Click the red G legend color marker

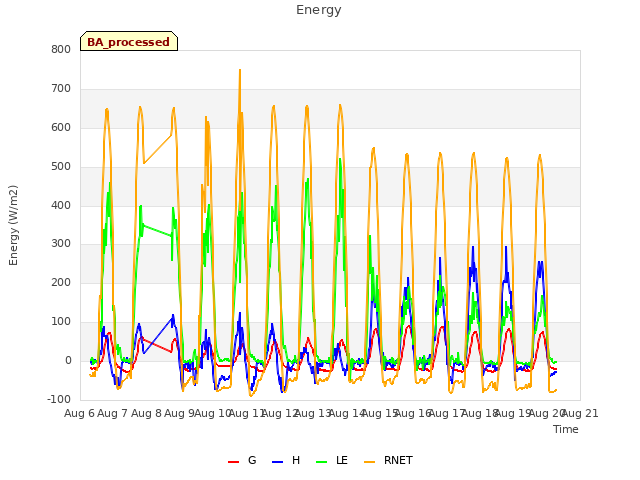[x=233, y=462]
